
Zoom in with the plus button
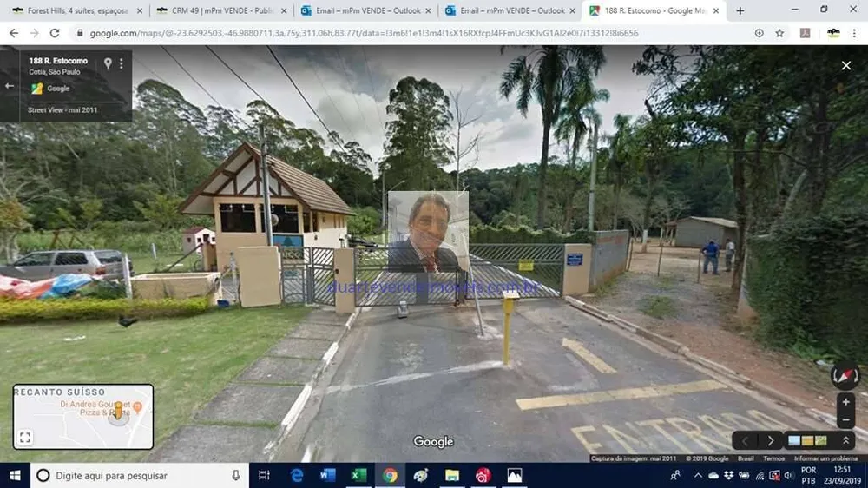[x=845, y=402]
